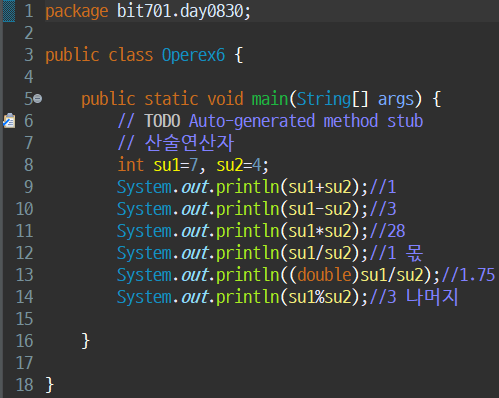Click the TODO Auto-generated method stub comment
Image resolution: width=499 pixels, height=398 pixels.
pos(270,121)
